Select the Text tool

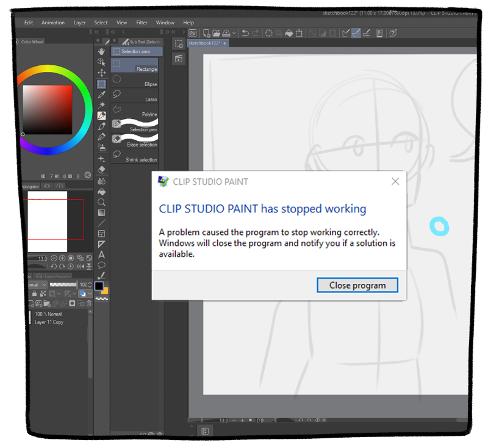tap(101, 255)
